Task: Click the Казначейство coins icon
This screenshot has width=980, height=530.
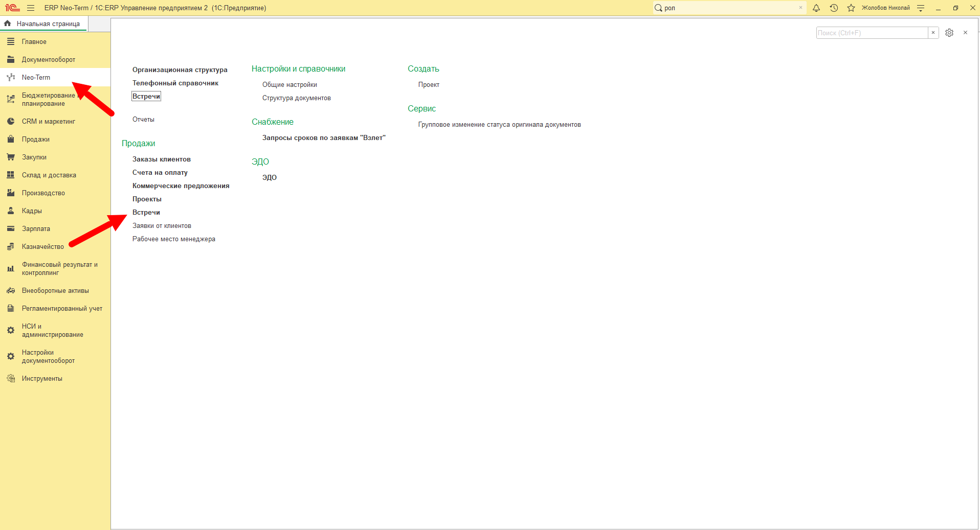Action: [11, 247]
